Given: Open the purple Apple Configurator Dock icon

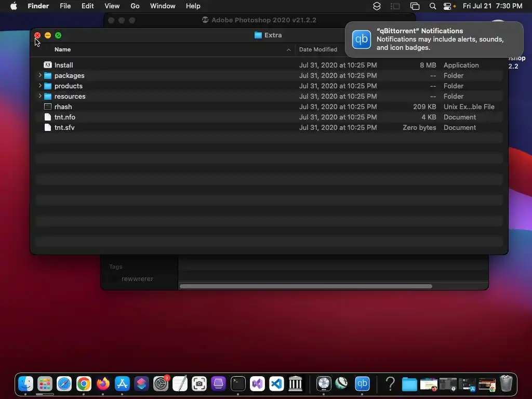Looking at the screenshot, I should pyautogui.click(x=219, y=384).
